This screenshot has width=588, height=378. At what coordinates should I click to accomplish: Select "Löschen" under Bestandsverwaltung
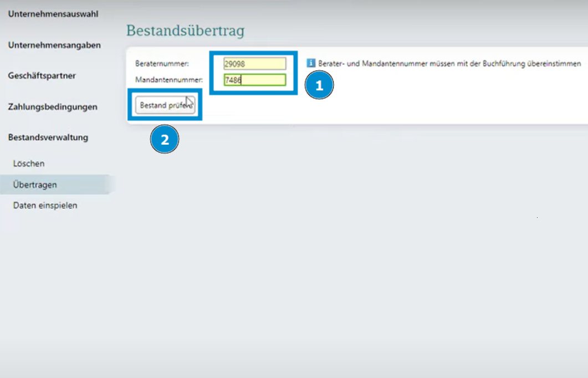coord(29,163)
